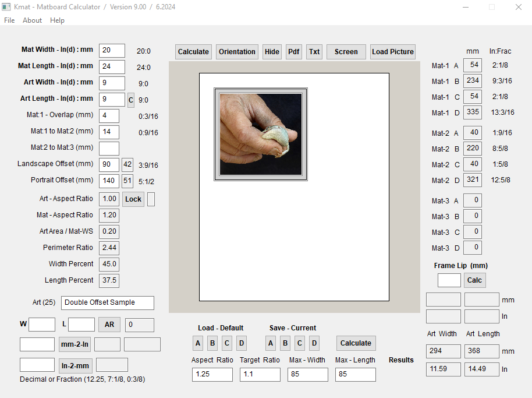Open the Load Picture dialog
Image resolution: width=532 pixels, height=398 pixels.
pos(393,52)
